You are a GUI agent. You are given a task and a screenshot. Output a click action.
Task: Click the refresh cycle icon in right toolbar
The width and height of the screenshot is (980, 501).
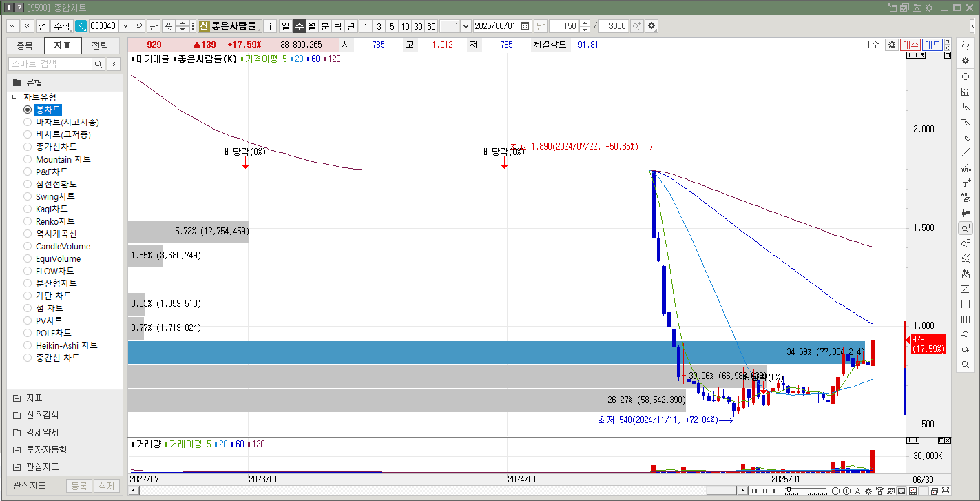pyautogui.click(x=966, y=45)
